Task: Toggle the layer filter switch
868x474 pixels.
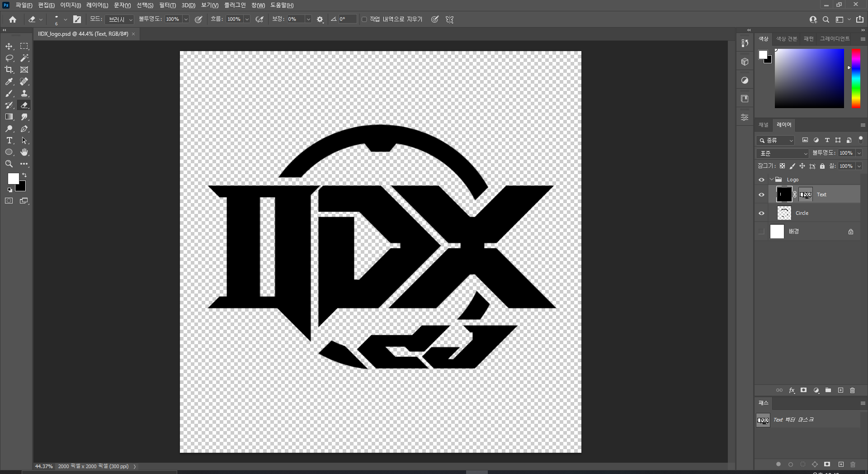Action: (861, 140)
